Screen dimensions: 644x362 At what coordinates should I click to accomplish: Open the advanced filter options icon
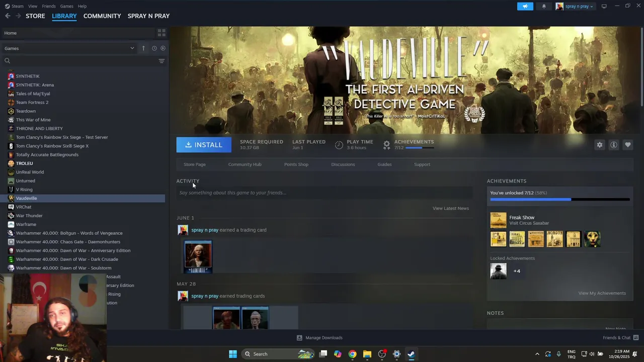pos(162,61)
